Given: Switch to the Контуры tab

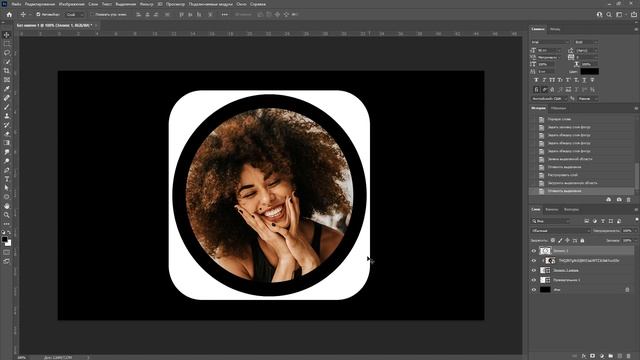Looking at the screenshot, I should [571, 209].
